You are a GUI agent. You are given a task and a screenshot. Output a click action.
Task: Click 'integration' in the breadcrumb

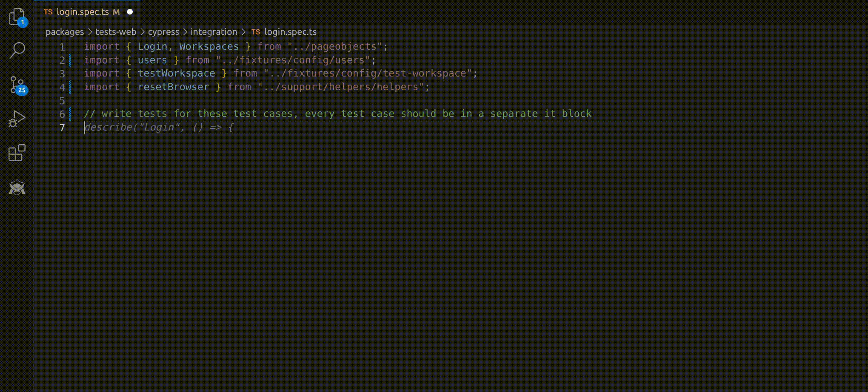214,32
